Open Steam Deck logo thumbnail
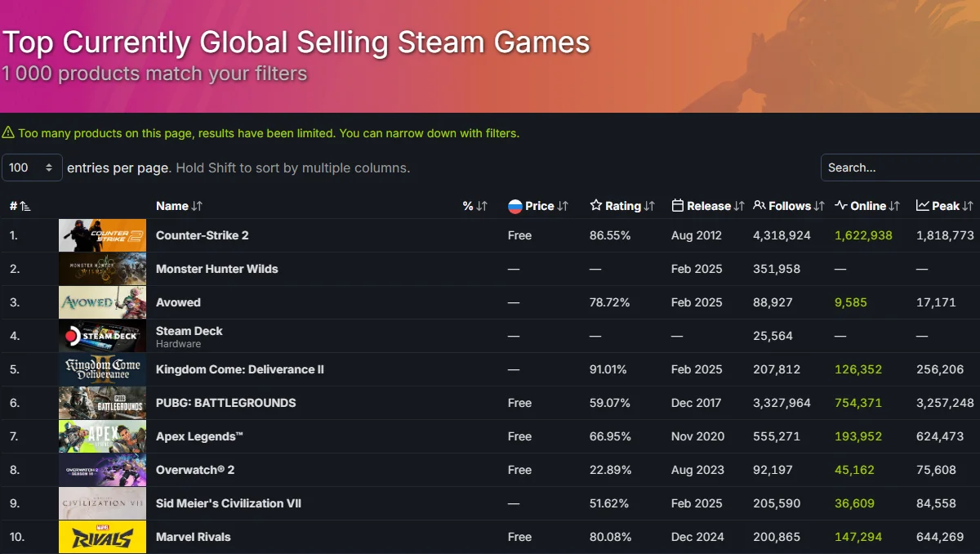 tap(102, 336)
